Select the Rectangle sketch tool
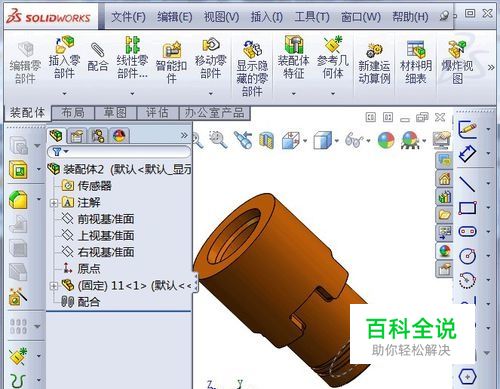The height and width of the screenshot is (389, 500). (x=467, y=208)
